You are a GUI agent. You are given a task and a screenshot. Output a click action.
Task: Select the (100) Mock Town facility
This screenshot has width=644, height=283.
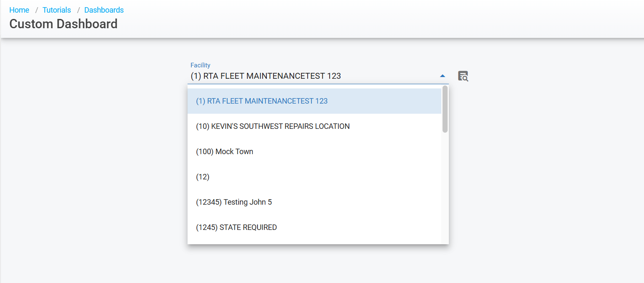tap(225, 152)
